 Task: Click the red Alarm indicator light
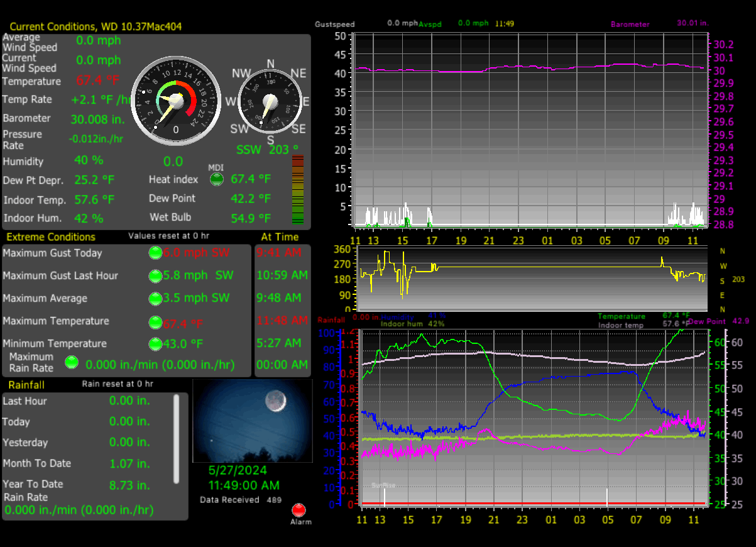tap(299, 510)
